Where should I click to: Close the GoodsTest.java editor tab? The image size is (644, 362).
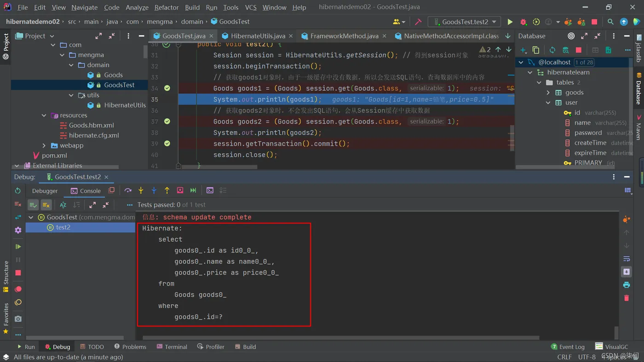(212, 36)
